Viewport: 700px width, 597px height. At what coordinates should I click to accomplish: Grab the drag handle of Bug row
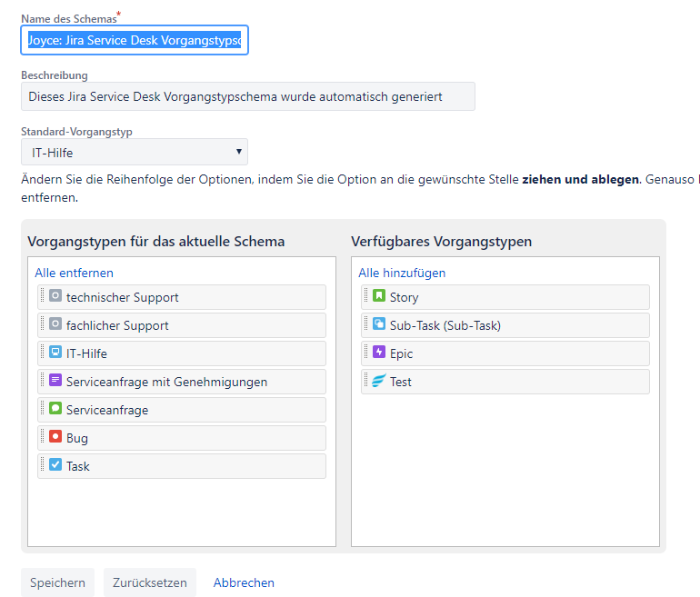click(x=43, y=436)
